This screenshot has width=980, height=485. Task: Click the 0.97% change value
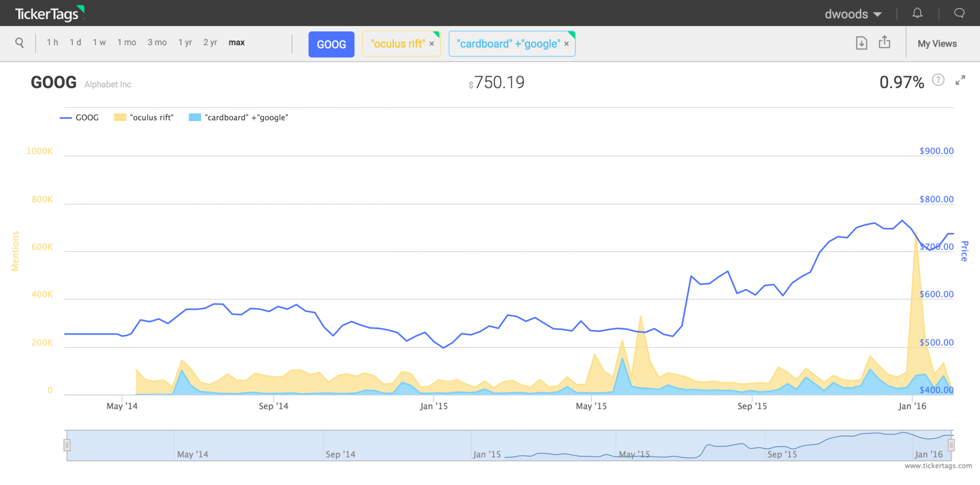pos(902,83)
